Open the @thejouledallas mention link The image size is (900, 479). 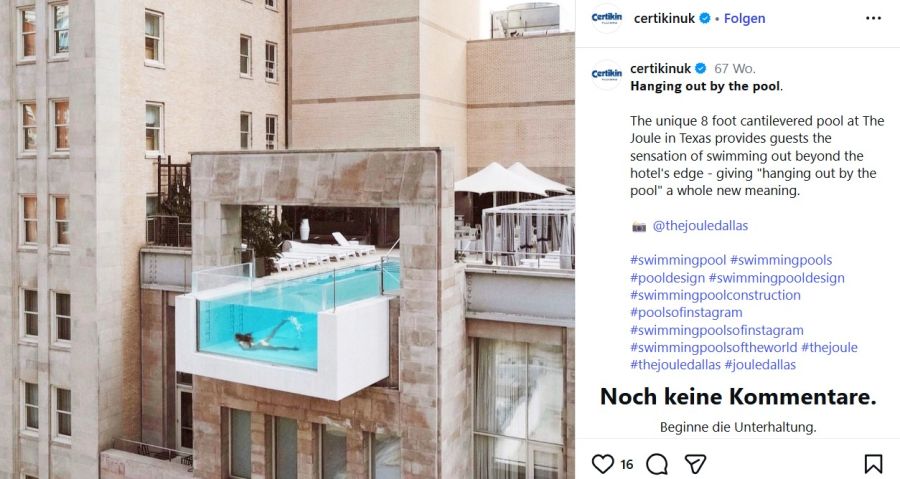coord(700,225)
